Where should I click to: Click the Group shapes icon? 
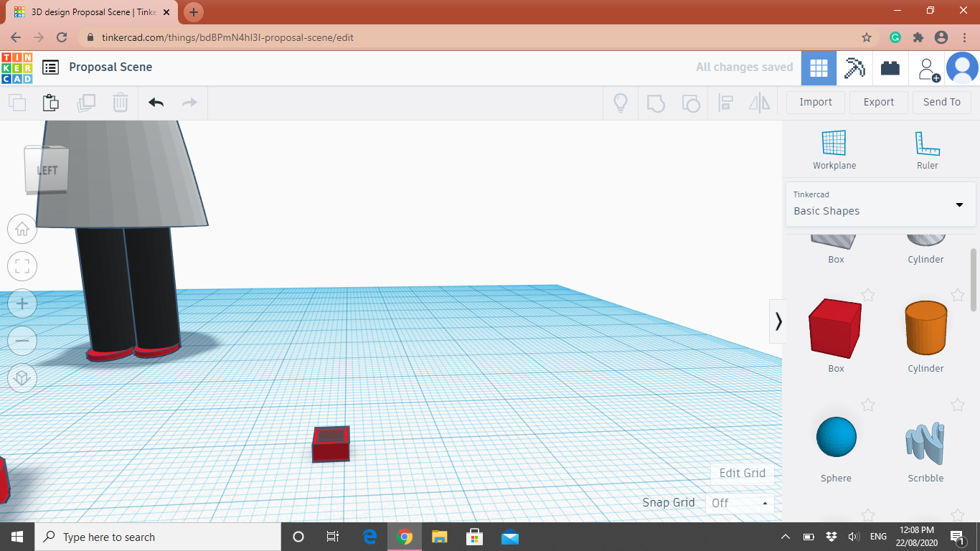tap(656, 103)
